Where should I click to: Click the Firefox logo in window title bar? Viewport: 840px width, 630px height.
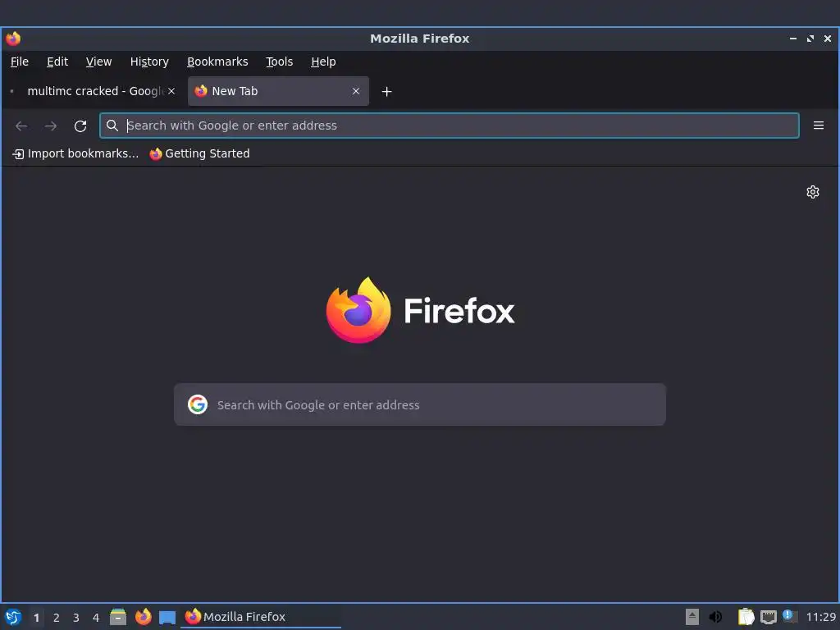pos(13,39)
